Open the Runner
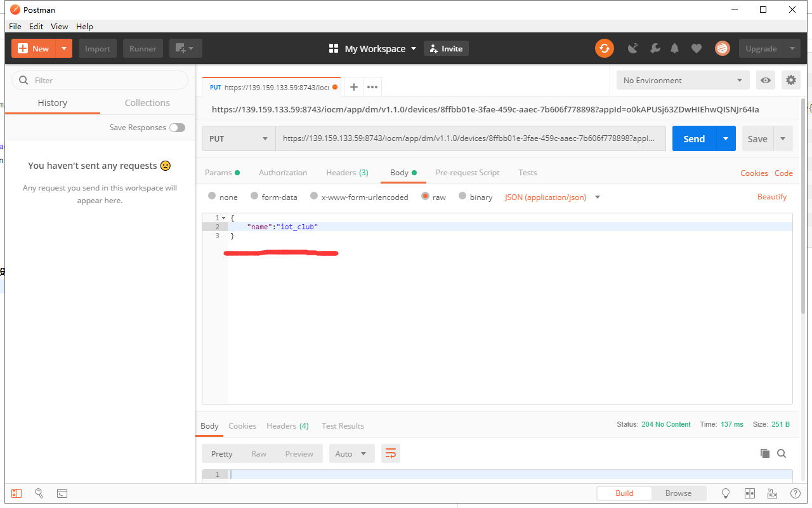This screenshot has height=508, width=812. coord(143,48)
